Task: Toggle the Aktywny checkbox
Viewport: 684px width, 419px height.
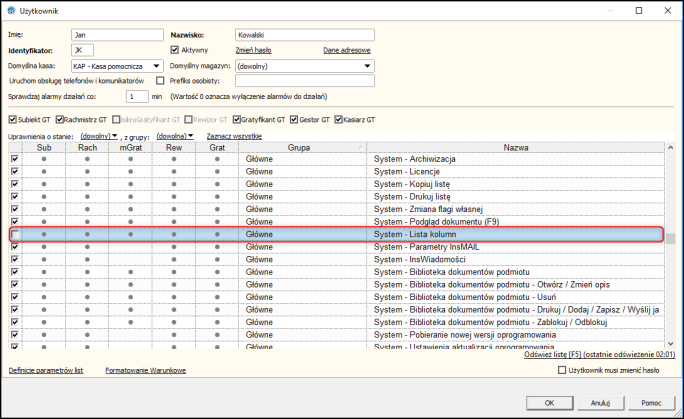Action: 174,50
